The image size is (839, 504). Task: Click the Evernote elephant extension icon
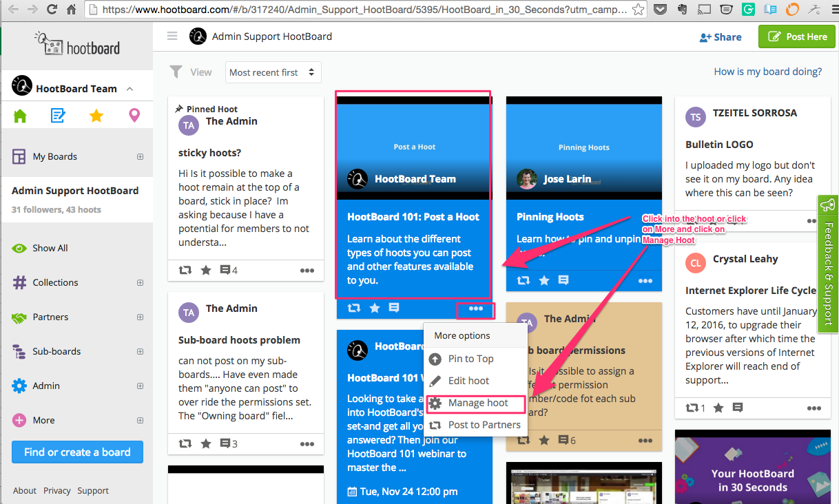click(x=681, y=10)
